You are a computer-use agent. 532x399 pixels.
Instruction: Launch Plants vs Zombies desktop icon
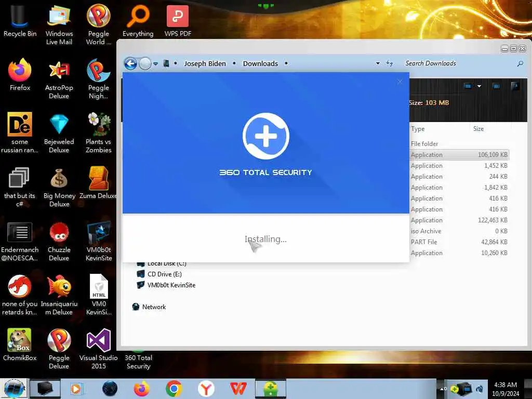(x=98, y=132)
